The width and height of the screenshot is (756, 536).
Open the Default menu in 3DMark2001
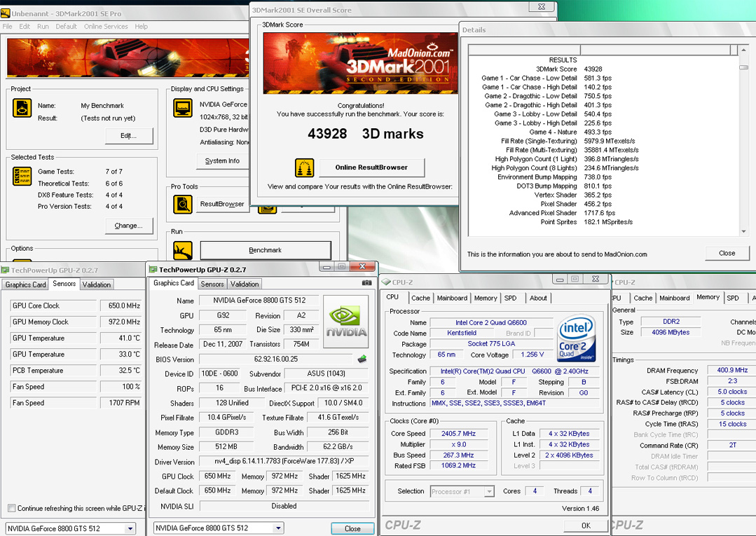66,27
